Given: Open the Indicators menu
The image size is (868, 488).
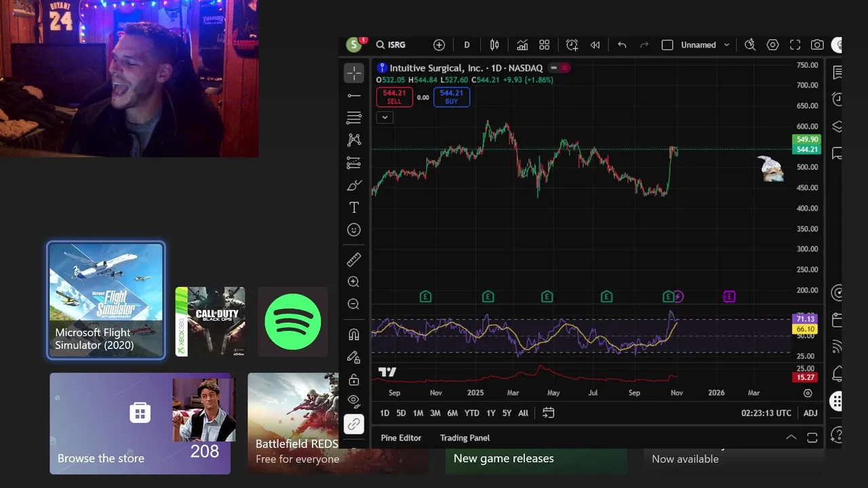Looking at the screenshot, I should click(x=522, y=45).
